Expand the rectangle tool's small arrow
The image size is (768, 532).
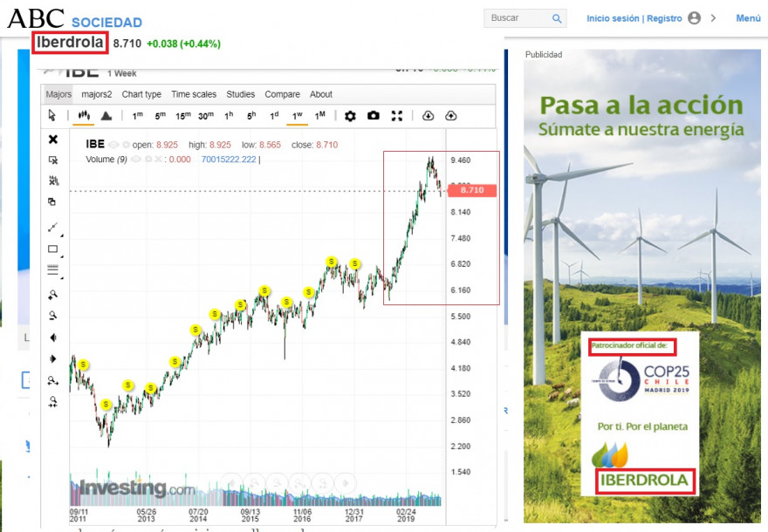click(62, 256)
